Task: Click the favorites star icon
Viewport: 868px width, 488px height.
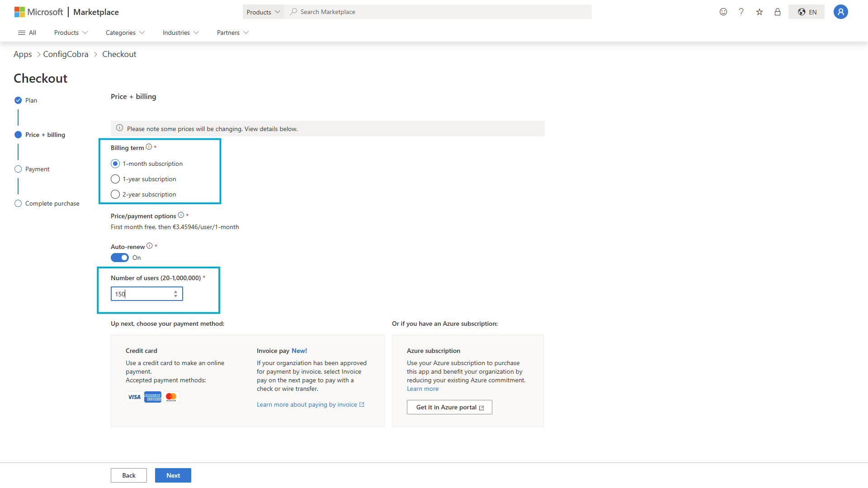Action: click(x=759, y=12)
